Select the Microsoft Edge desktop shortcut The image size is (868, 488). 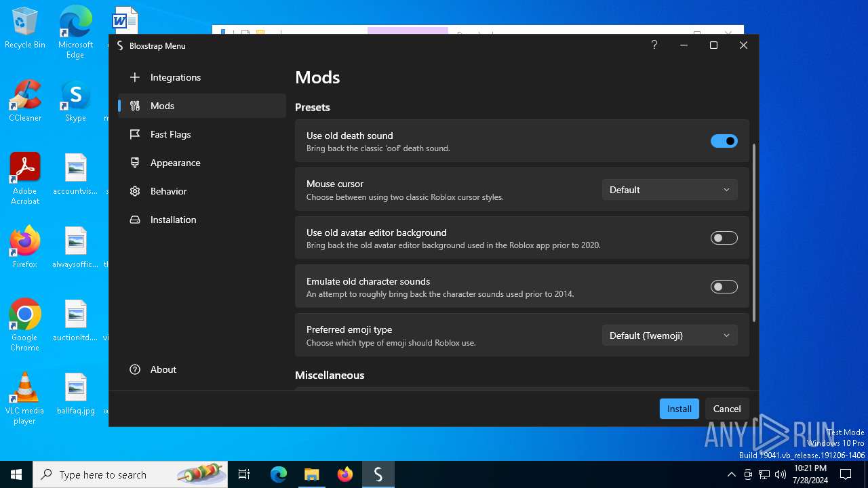pos(75,32)
